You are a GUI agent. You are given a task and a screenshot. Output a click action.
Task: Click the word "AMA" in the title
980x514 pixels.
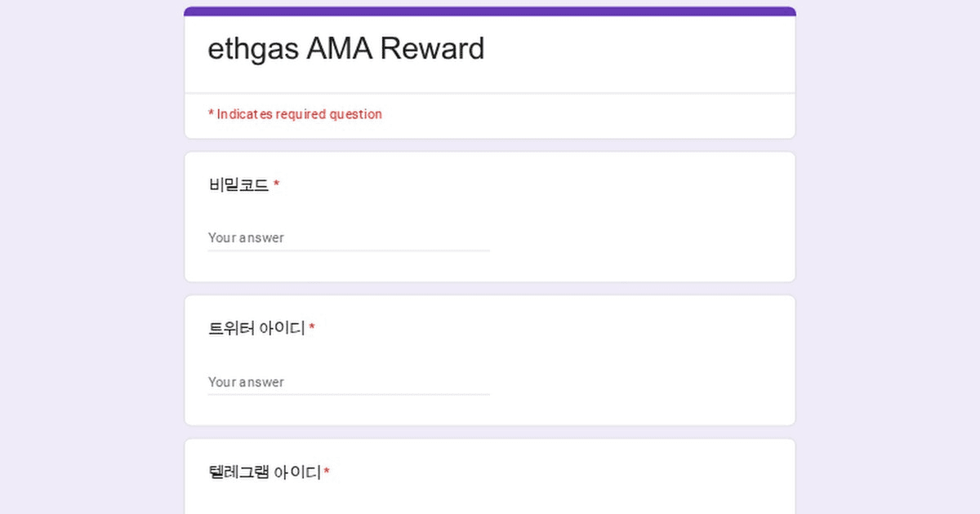(x=339, y=49)
